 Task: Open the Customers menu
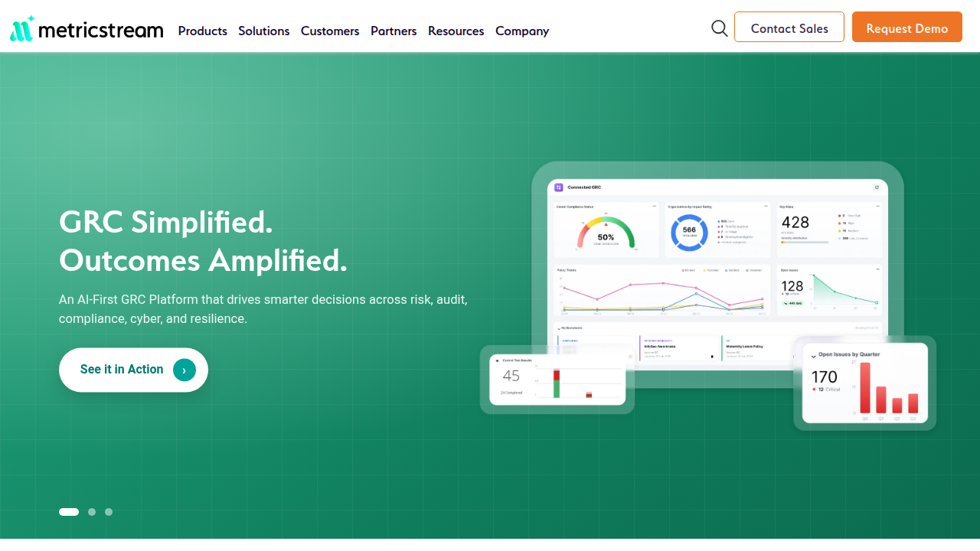click(x=330, y=31)
